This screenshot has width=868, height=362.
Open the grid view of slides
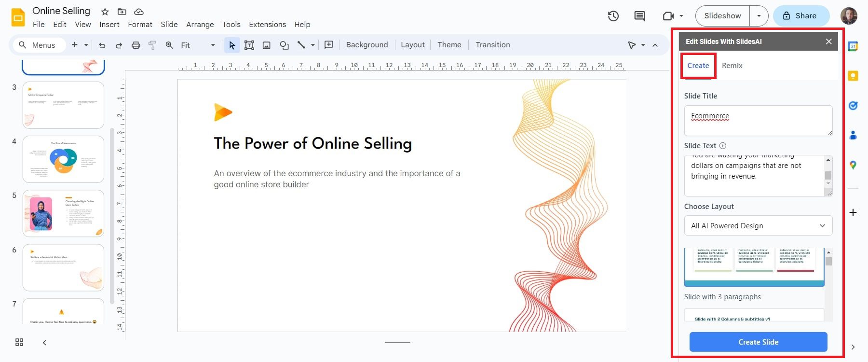click(19, 342)
